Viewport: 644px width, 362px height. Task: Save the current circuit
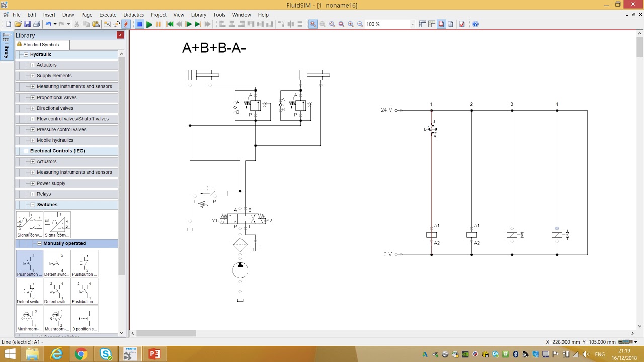[27, 24]
